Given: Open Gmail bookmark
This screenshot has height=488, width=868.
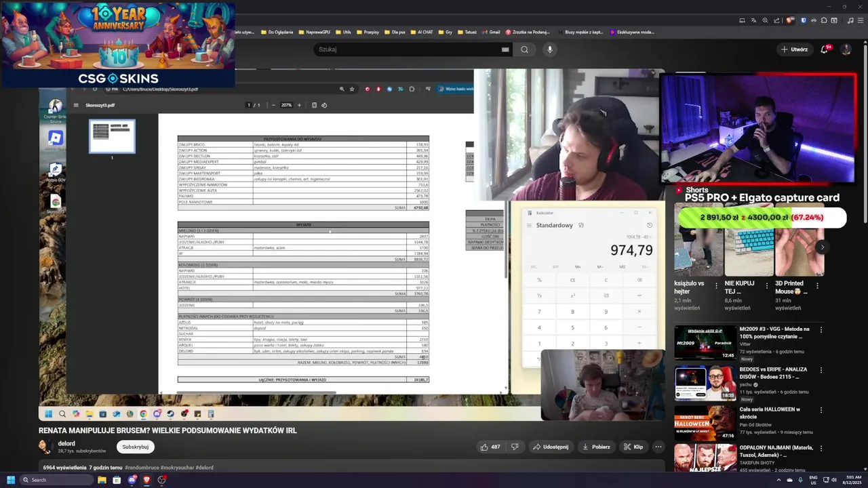Looking at the screenshot, I should [491, 32].
